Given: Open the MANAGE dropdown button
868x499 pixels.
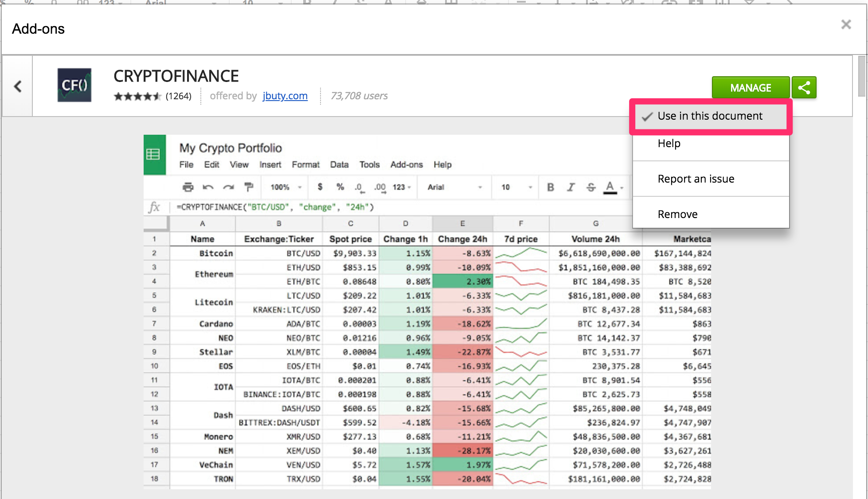Looking at the screenshot, I should tap(750, 87).
